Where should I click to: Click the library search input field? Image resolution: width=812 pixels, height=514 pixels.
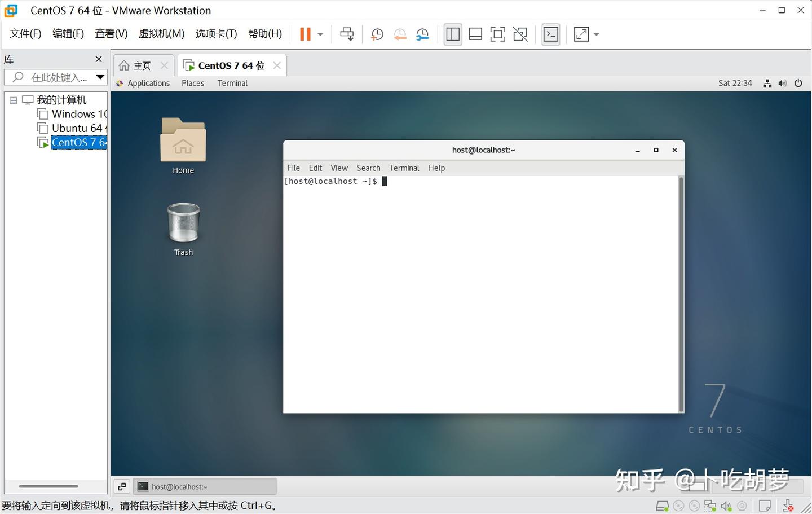coord(54,77)
